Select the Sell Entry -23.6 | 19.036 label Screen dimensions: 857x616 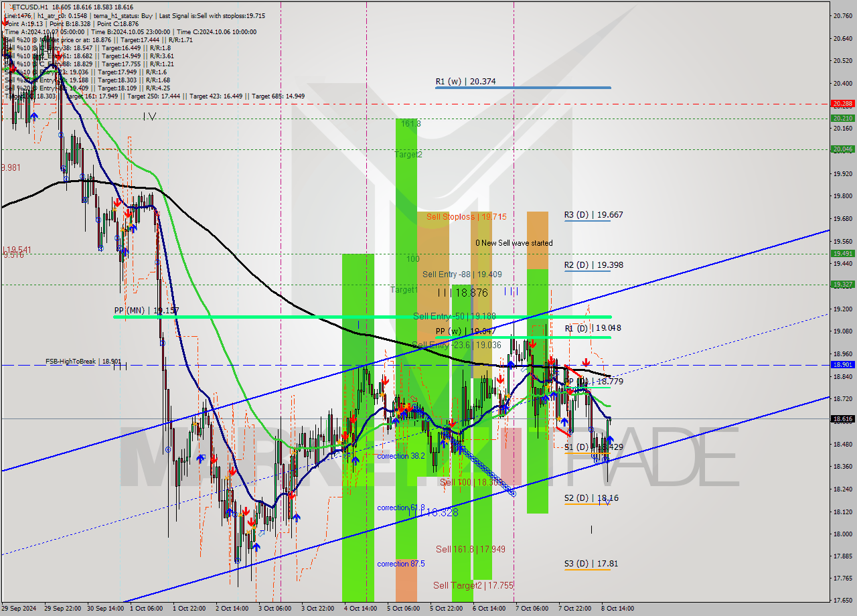(x=456, y=345)
